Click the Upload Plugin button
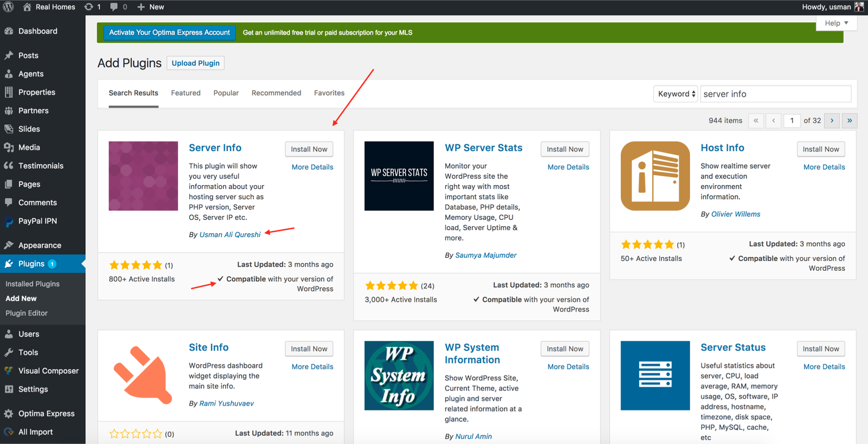This screenshot has height=444, width=868. pyautogui.click(x=196, y=63)
